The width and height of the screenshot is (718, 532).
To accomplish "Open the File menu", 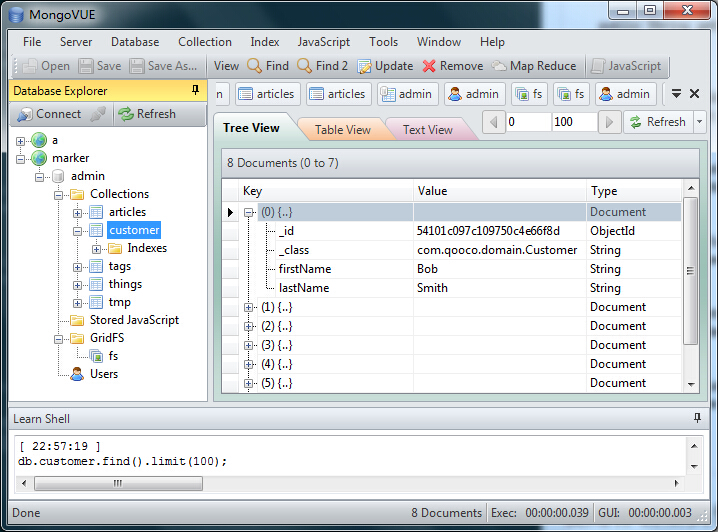I will 32,42.
